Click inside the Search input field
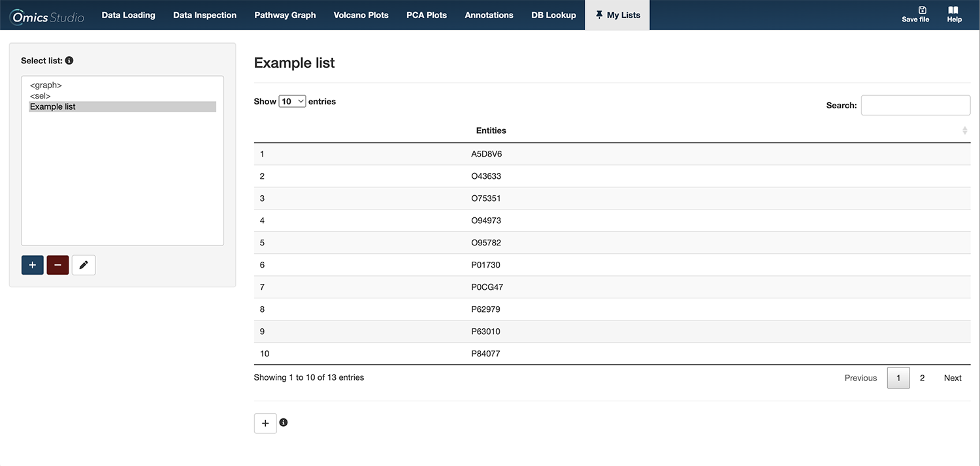This screenshot has width=980, height=466. [915, 105]
